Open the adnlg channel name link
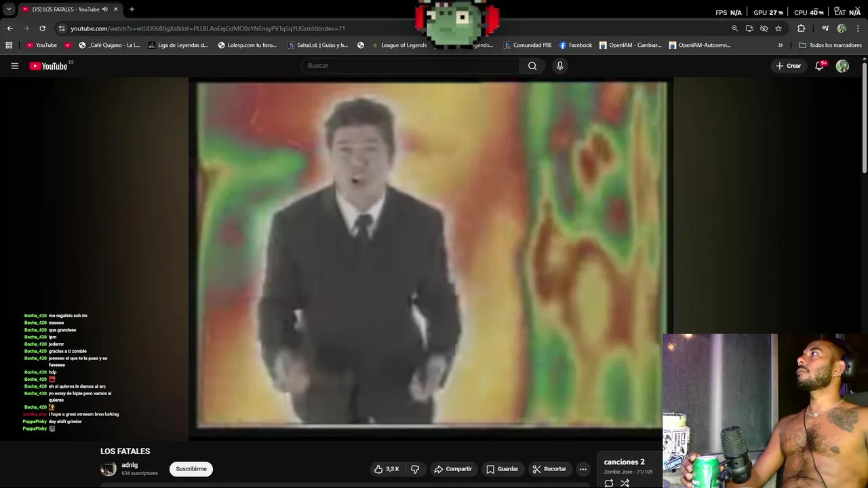The width and height of the screenshot is (868, 488). [130, 466]
